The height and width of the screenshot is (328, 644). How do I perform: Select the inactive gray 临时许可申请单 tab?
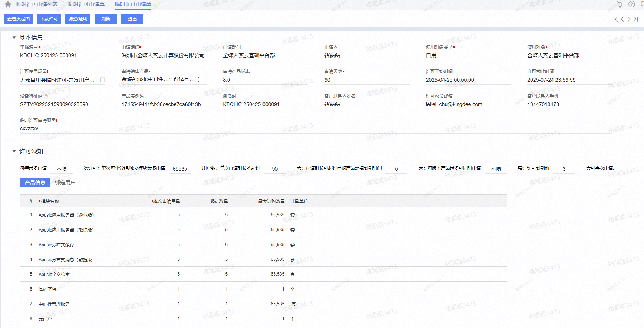click(86, 4)
